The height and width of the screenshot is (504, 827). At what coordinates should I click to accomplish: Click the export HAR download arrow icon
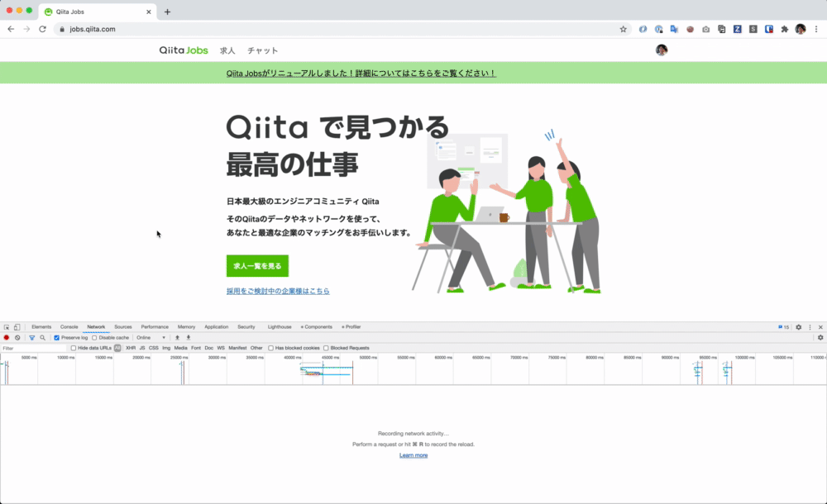[189, 337]
